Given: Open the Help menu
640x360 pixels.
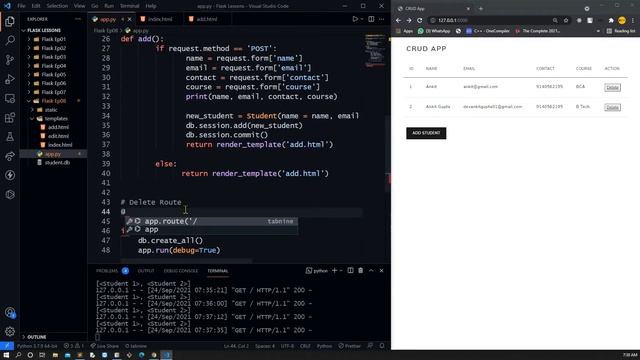Looking at the screenshot, I should pyautogui.click(x=151, y=6).
